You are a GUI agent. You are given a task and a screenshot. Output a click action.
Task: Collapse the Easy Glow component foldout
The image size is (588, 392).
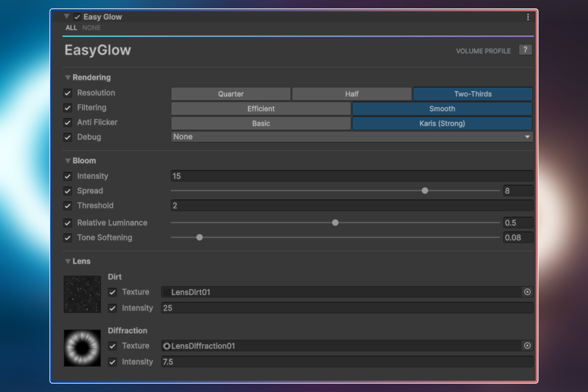(67, 17)
